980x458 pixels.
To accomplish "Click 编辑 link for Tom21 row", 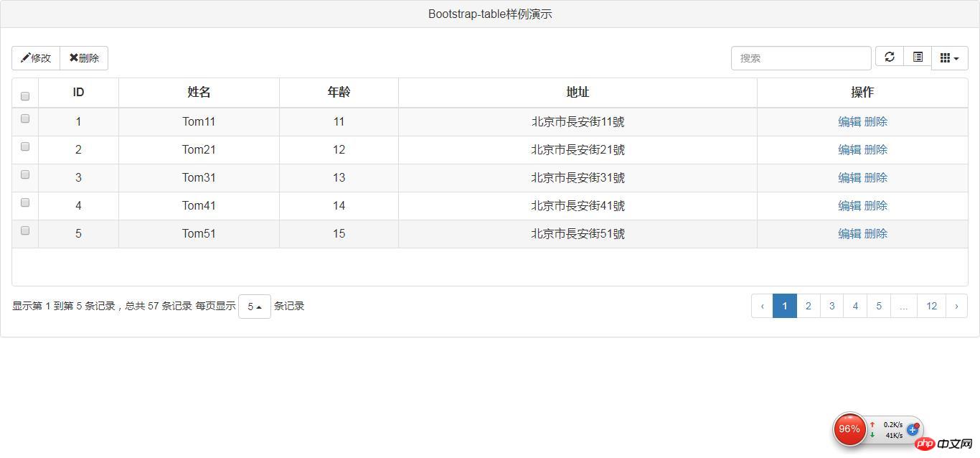I will [x=849, y=149].
